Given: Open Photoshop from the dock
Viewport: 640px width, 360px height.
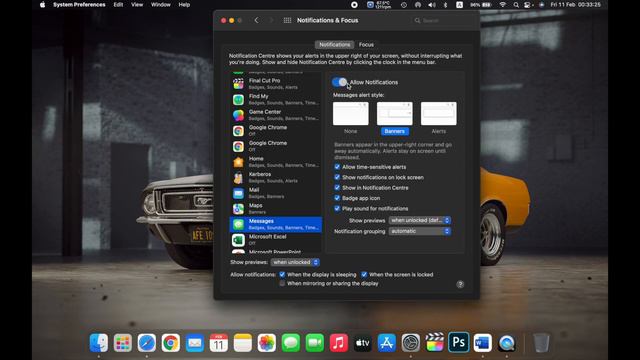Looking at the screenshot, I should (458, 342).
